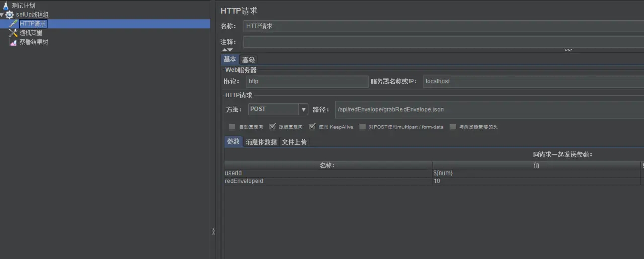
Task: Toggle the 使用 KeepAlive checkbox
Action: pyautogui.click(x=312, y=127)
